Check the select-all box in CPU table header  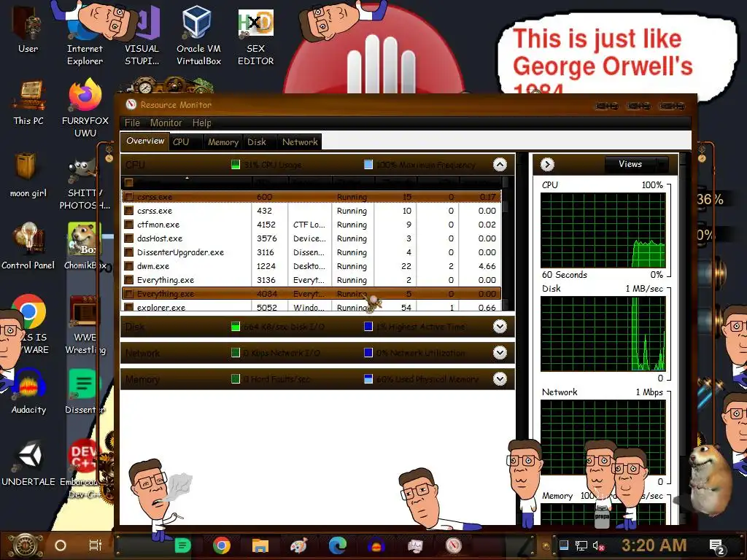(x=128, y=182)
